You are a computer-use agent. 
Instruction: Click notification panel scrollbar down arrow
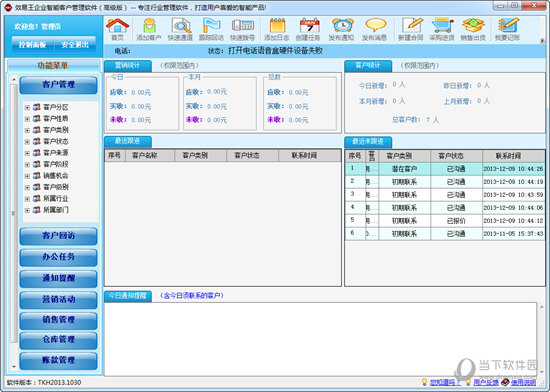[x=541, y=372]
